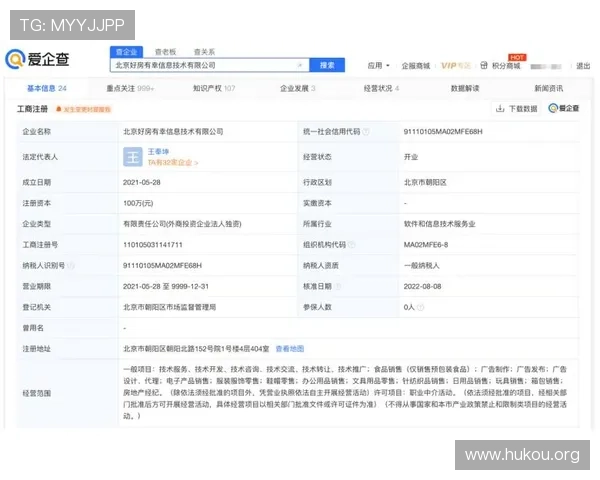Open the 积分商城 link
This screenshot has height=480, width=600.
coord(506,66)
